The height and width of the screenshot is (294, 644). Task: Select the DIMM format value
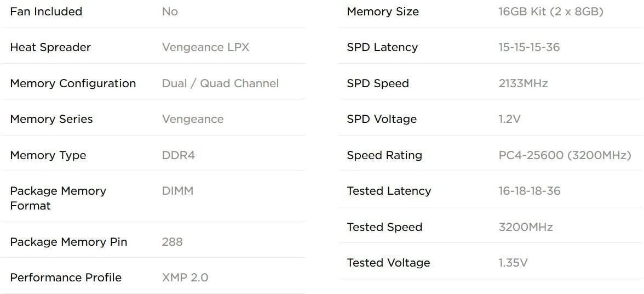click(x=177, y=191)
